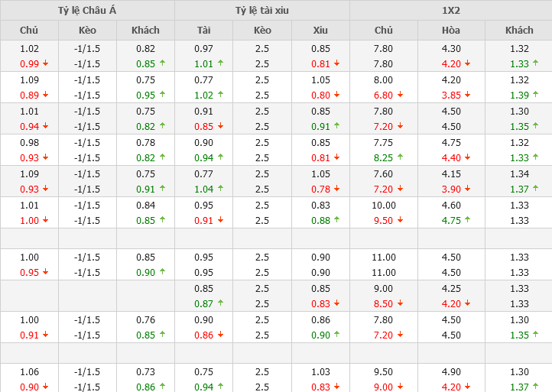Click the Hòa column header
Screen dimensions: 552x392
click(x=451, y=31)
